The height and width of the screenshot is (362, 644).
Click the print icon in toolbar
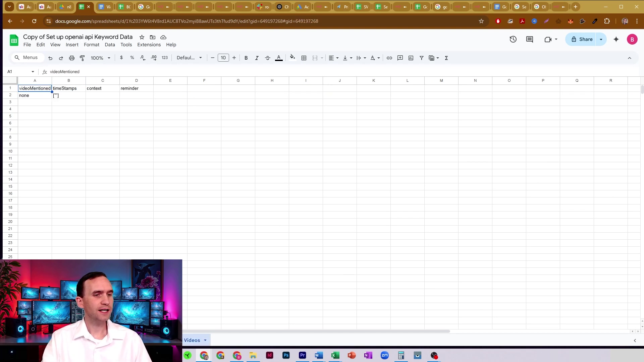click(71, 58)
